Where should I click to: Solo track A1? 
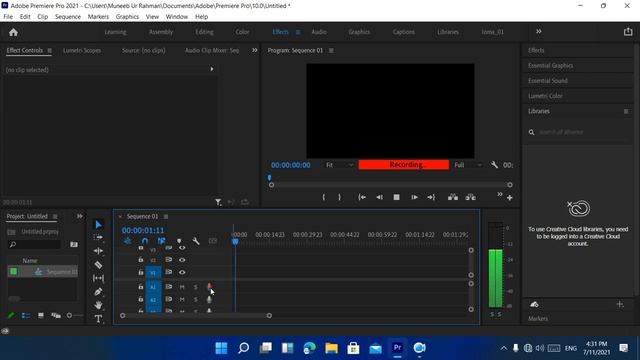click(x=196, y=287)
